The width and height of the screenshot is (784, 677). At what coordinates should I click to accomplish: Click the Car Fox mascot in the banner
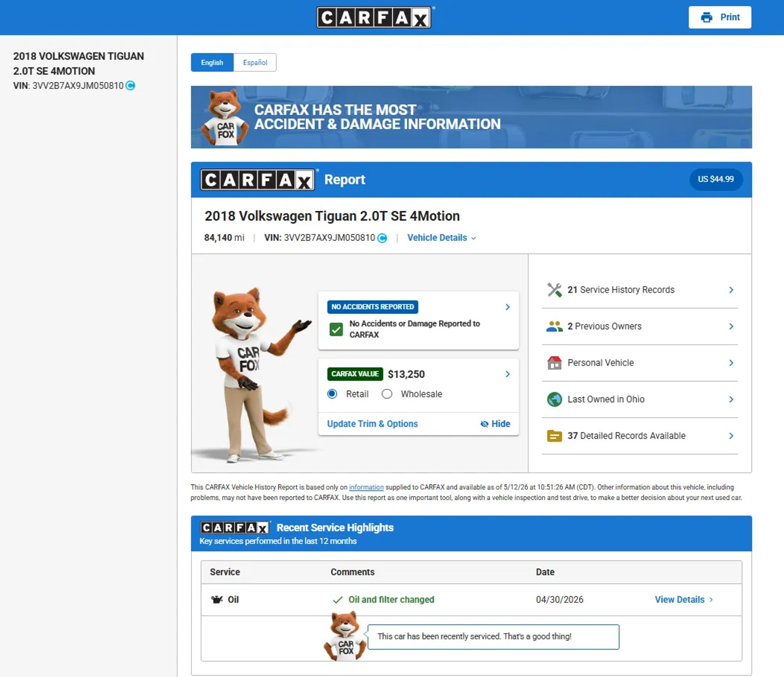coord(224,117)
